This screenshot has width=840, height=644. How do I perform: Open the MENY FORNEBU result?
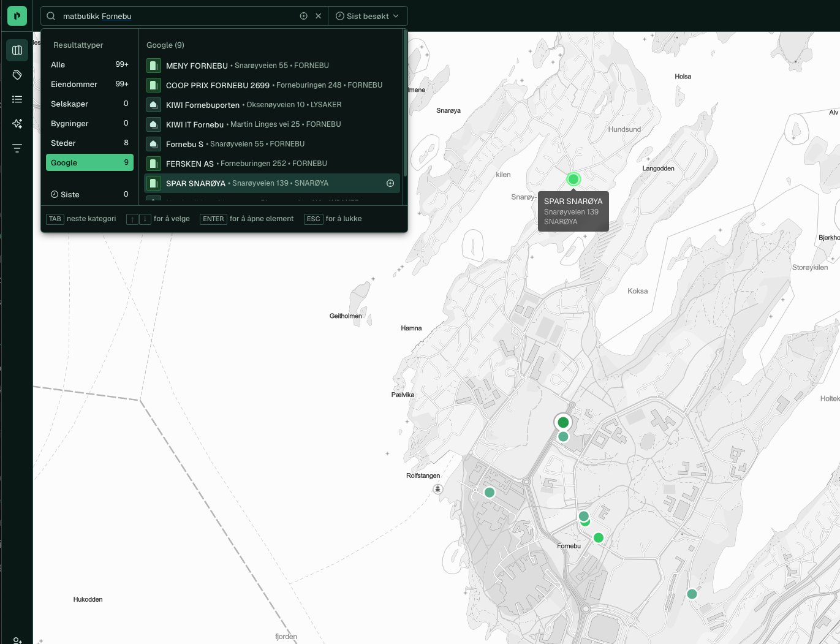coord(272,66)
